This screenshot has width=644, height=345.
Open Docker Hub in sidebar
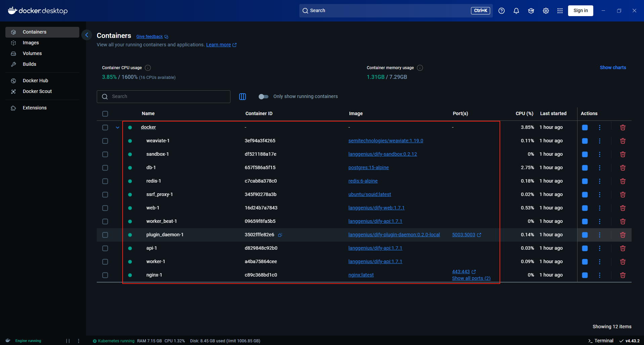[x=42, y=81]
